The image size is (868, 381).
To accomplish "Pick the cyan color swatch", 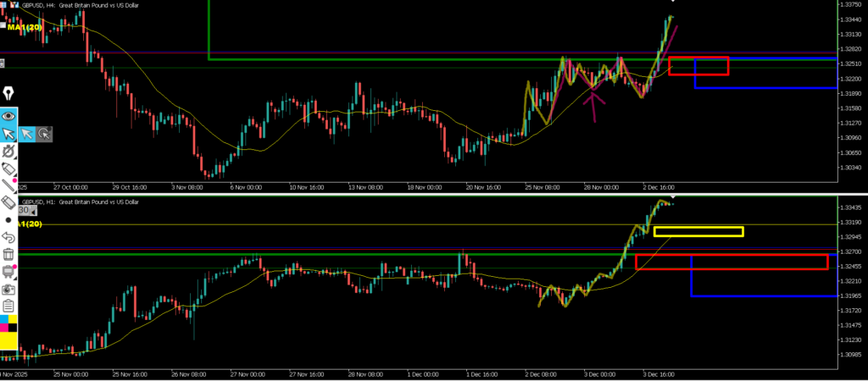I will 3,320.
